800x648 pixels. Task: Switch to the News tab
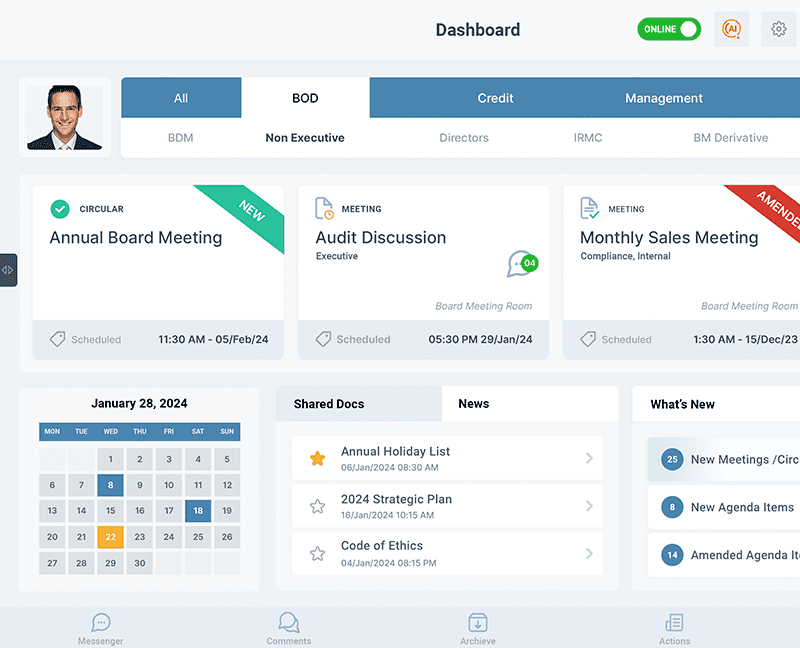[473, 404]
